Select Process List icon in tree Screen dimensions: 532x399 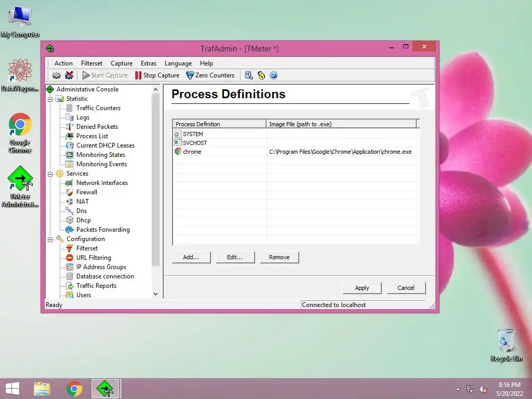(x=70, y=136)
